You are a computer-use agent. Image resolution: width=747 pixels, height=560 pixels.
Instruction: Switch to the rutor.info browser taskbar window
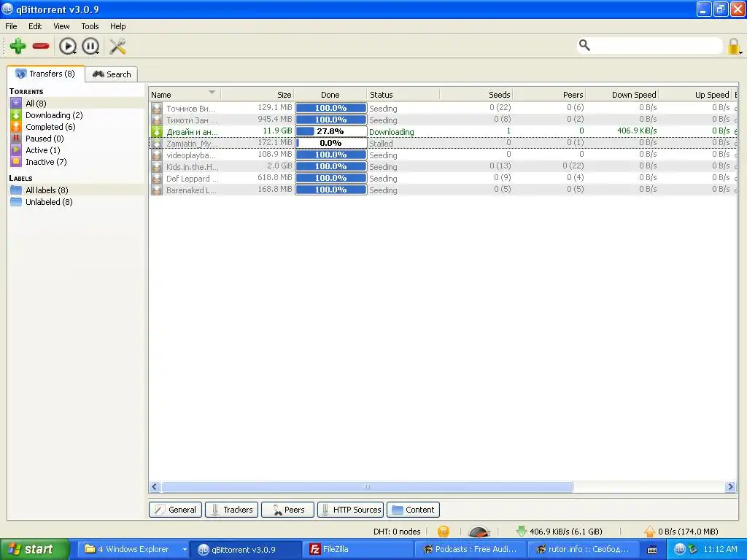pos(583,550)
